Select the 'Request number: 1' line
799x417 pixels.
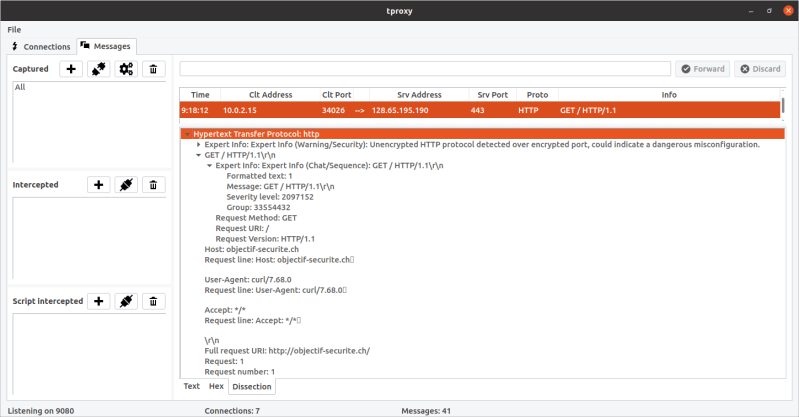(239, 372)
